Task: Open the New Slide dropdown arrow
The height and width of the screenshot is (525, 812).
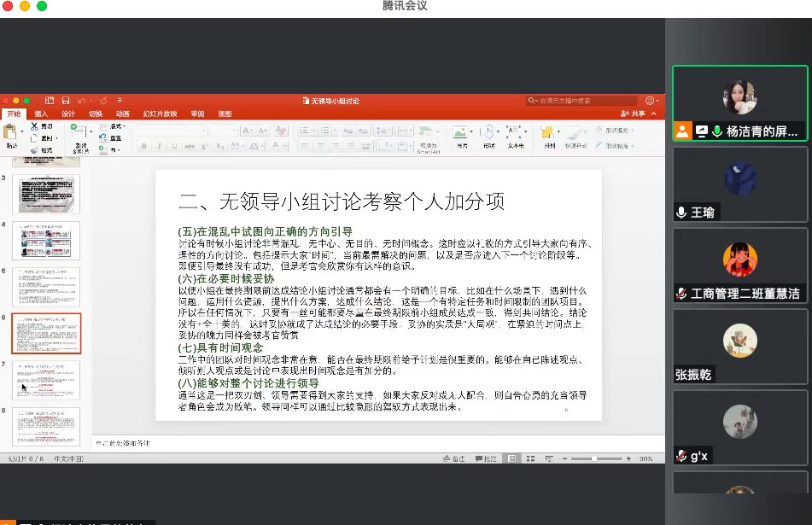Action: (91, 132)
